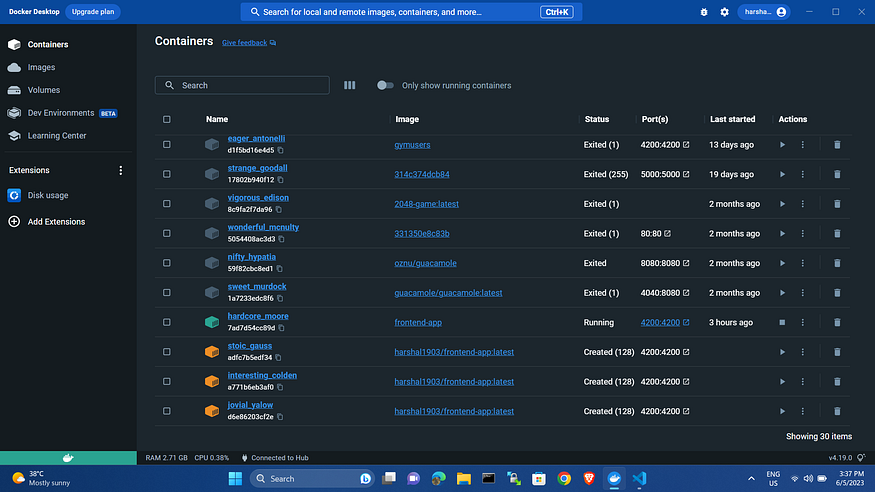
Task: Sort by the Last started column header
Action: pos(732,119)
